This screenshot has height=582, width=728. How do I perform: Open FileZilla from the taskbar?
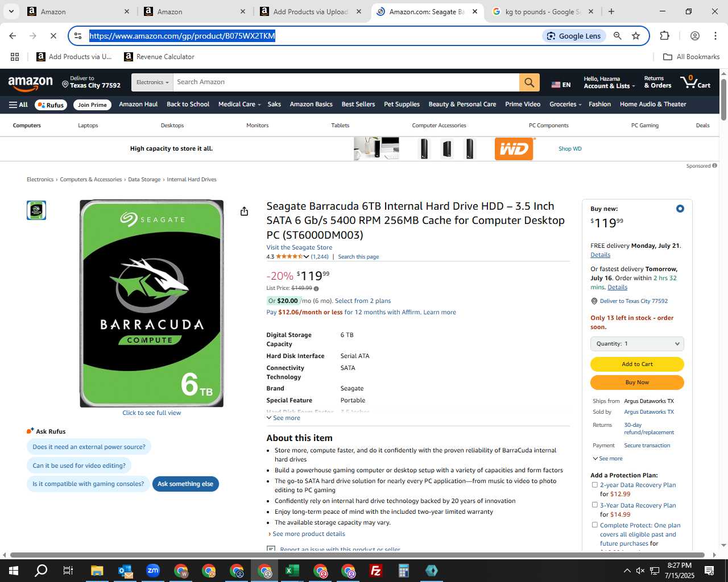point(375,571)
